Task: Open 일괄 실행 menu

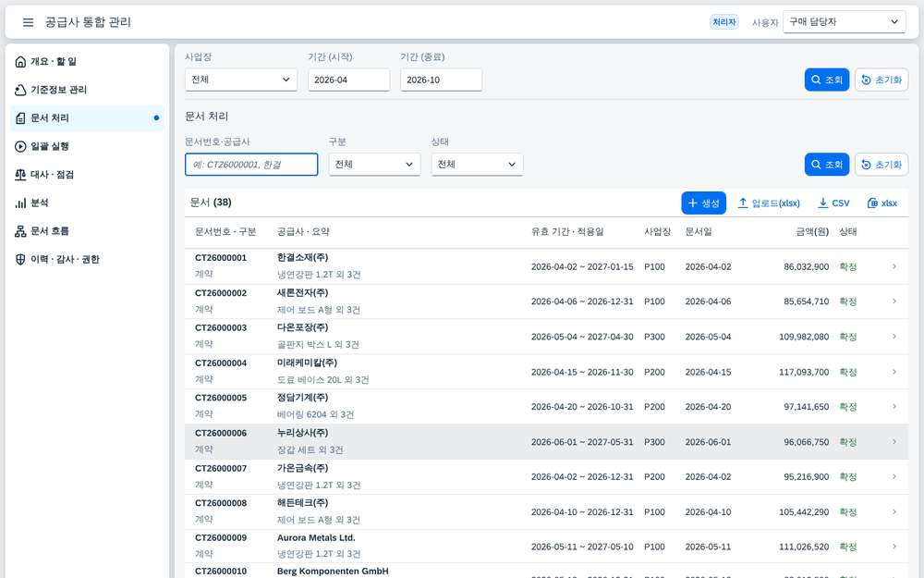Action: click(87, 146)
